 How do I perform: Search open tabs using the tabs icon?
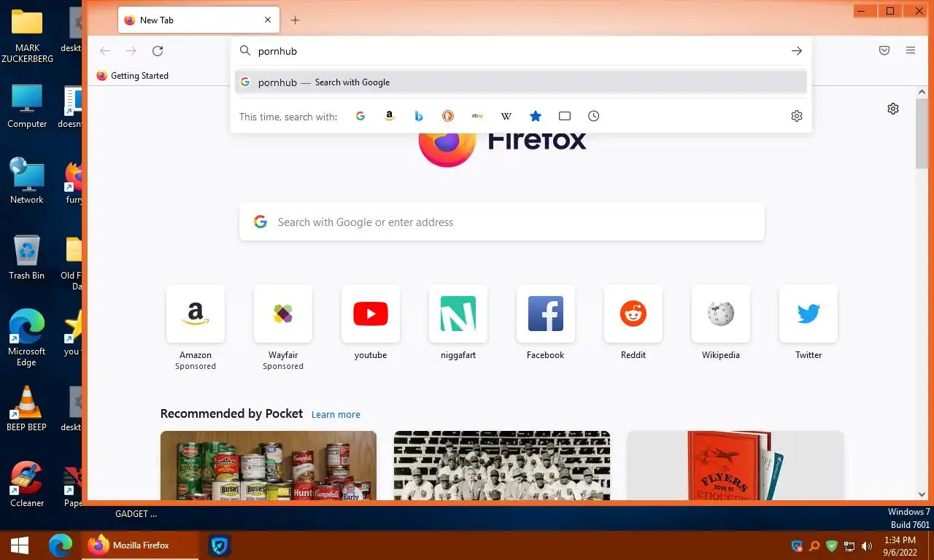[x=565, y=116]
